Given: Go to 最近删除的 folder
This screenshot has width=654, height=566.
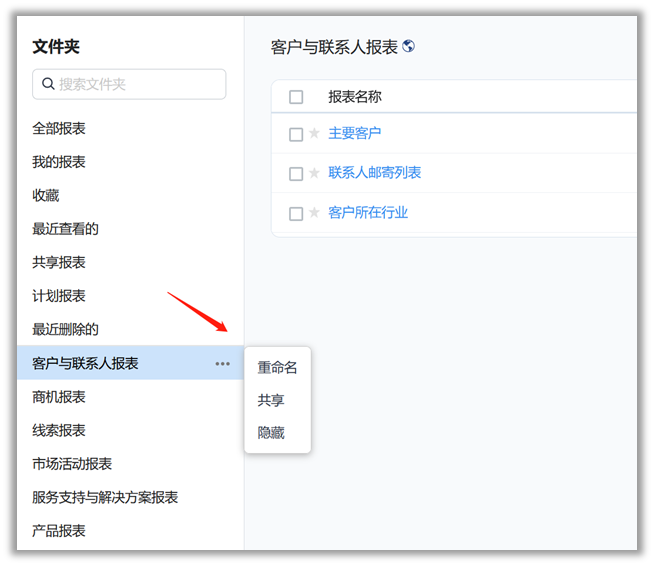Looking at the screenshot, I should pos(65,329).
